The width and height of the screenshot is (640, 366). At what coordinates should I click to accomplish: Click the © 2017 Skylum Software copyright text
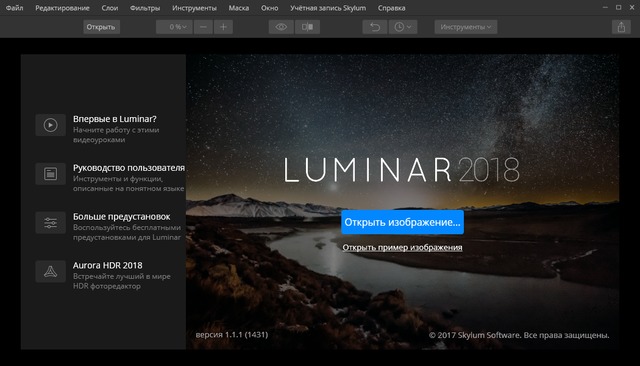click(519, 335)
